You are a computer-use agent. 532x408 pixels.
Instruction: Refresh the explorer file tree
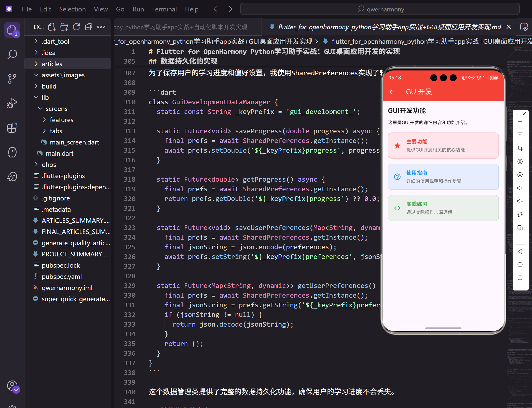76,27
